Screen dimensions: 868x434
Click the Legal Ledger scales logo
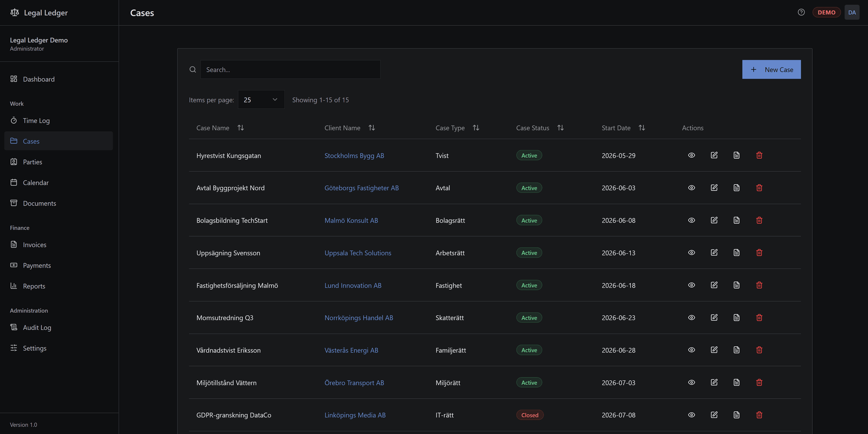coord(15,12)
